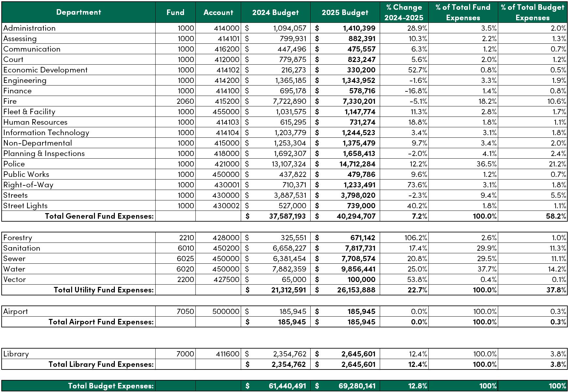The image size is (568, 392).
Task: Select the % of Total Budget Expenses header
Action: coord(532,12)
